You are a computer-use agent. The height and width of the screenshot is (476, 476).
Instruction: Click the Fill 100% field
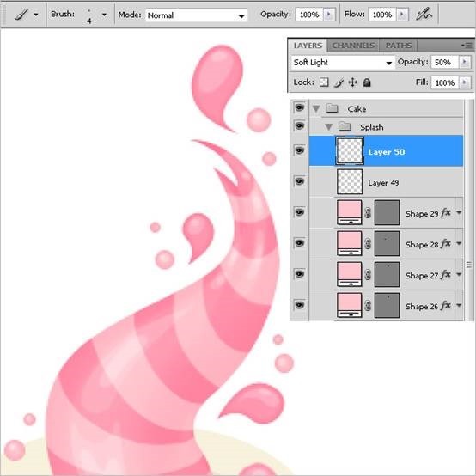pyautogui.click(x=444, y=82)
